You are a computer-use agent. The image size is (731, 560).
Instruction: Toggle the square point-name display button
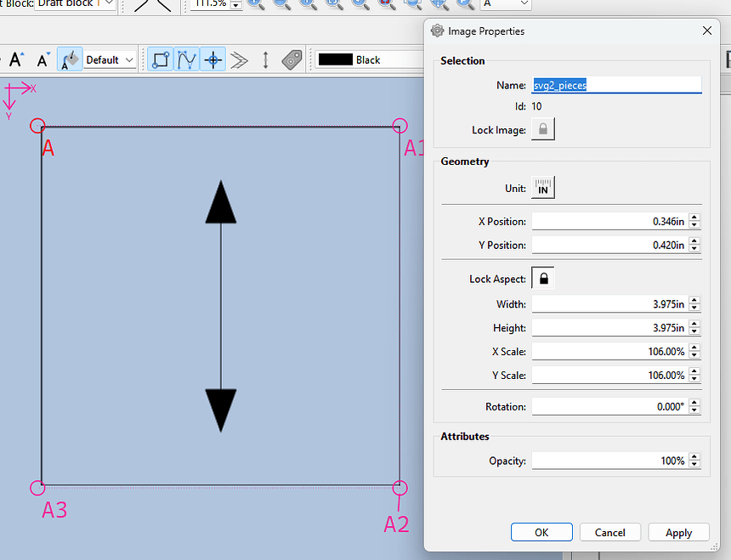coord(161,59)
